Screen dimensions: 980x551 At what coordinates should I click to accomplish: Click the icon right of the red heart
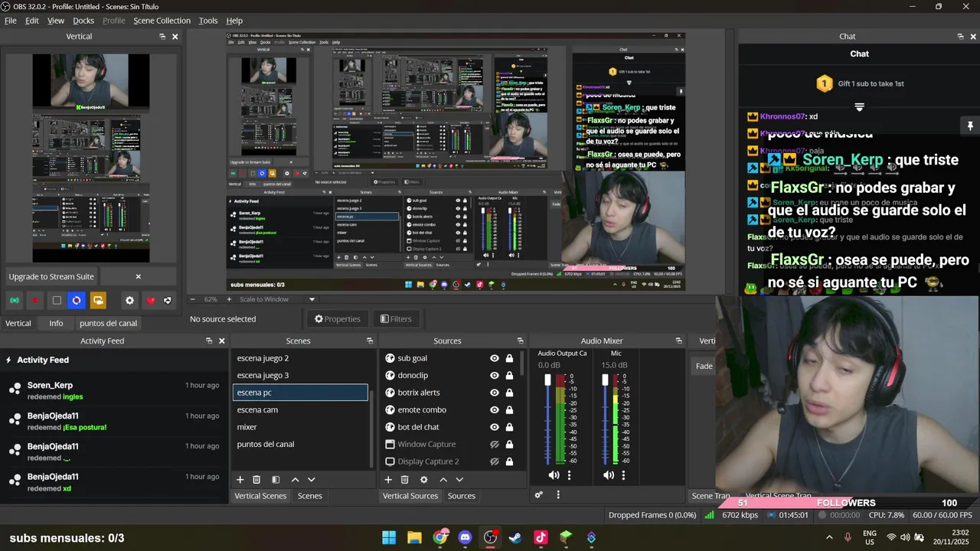click(x=168, y=301)
